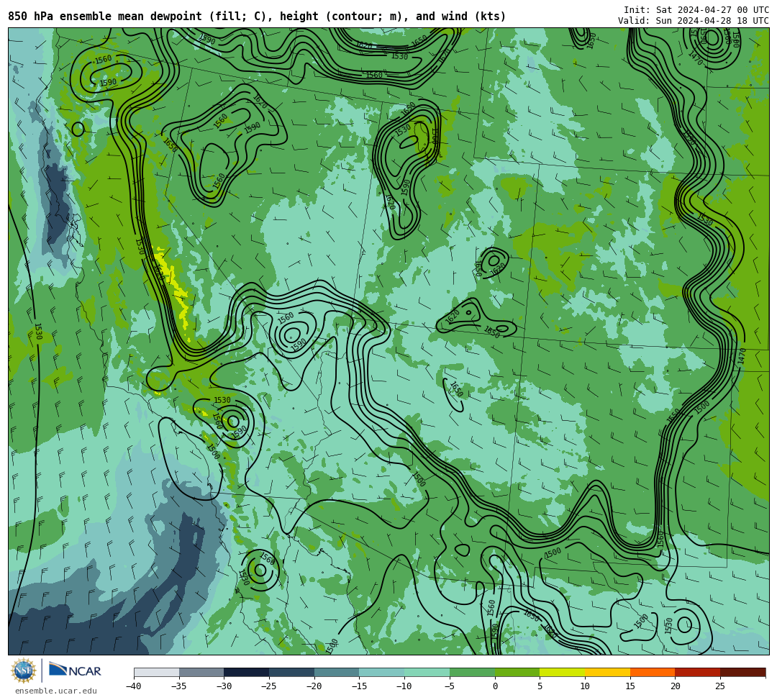This screenshot has height=700, width=777.
Task: Pick the dark brown above-25 legend swatch
Action: [742, 672]
